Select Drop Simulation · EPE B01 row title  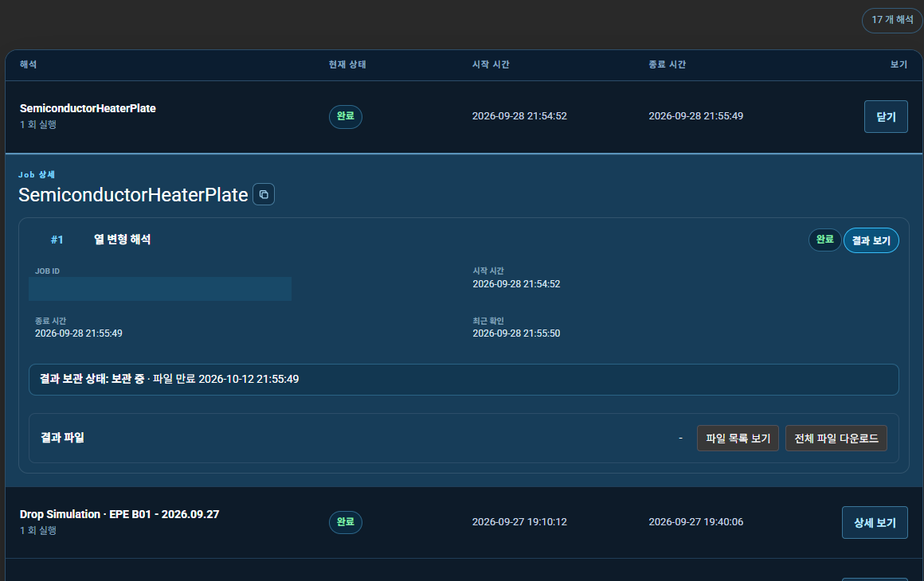[119, 514]
